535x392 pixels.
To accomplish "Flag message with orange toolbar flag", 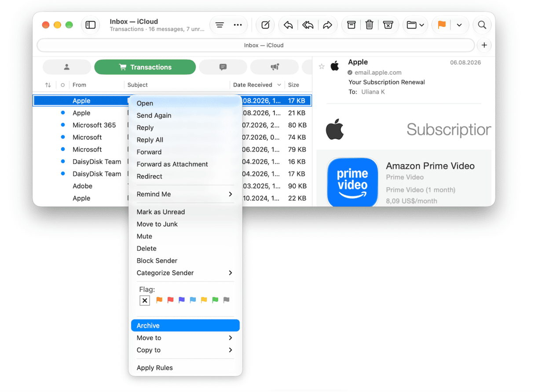I will 442,25.
